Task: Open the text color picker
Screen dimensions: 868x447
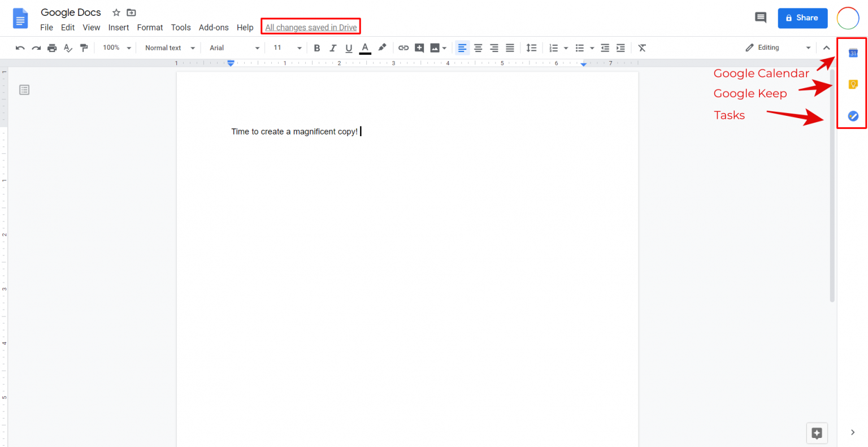Action: pyautogui.click(x=365, y=48)
